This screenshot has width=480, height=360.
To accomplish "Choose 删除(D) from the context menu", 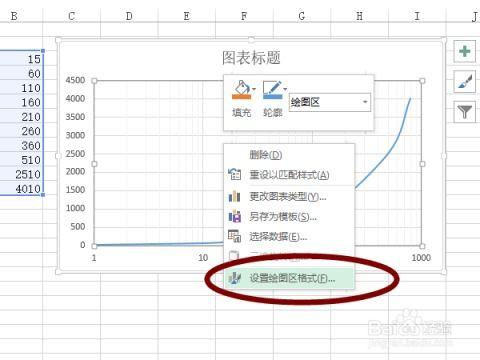I will [x=289, y=155].
